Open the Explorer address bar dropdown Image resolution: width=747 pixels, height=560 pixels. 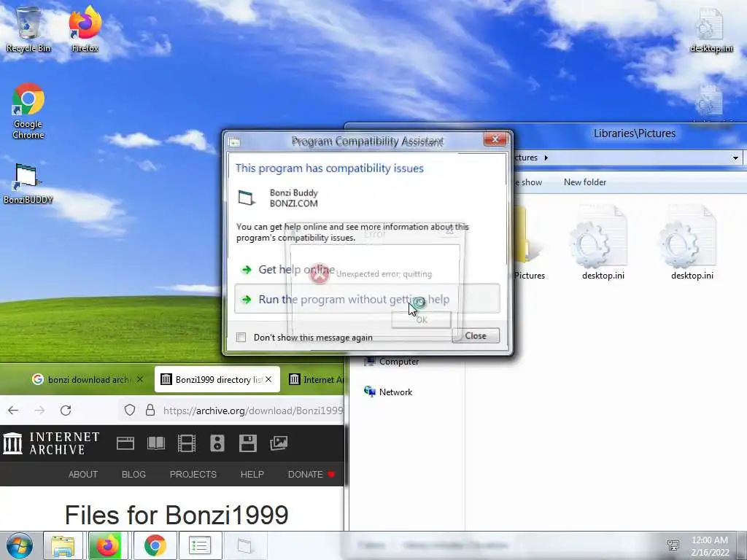tap(735, 157)
